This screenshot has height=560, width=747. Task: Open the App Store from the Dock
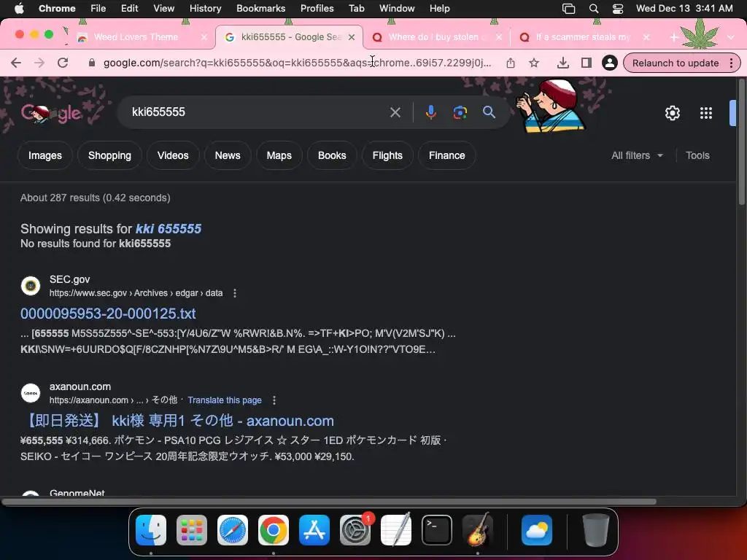pos(314,530)
